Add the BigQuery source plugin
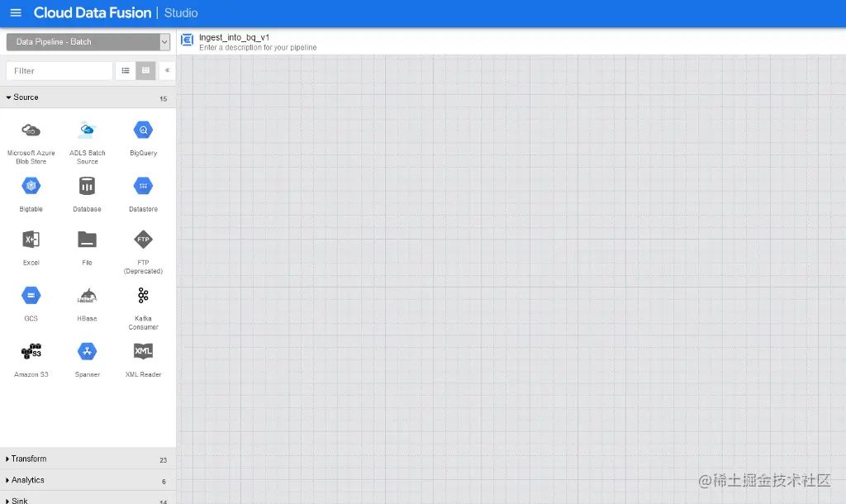846x504 pixels. (143, 139)
